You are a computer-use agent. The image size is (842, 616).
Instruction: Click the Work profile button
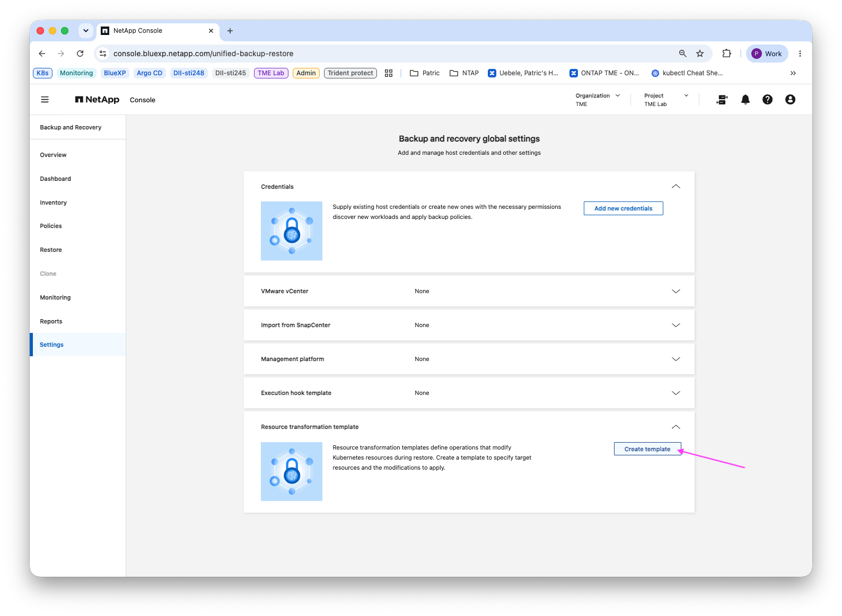pos(767,54)
